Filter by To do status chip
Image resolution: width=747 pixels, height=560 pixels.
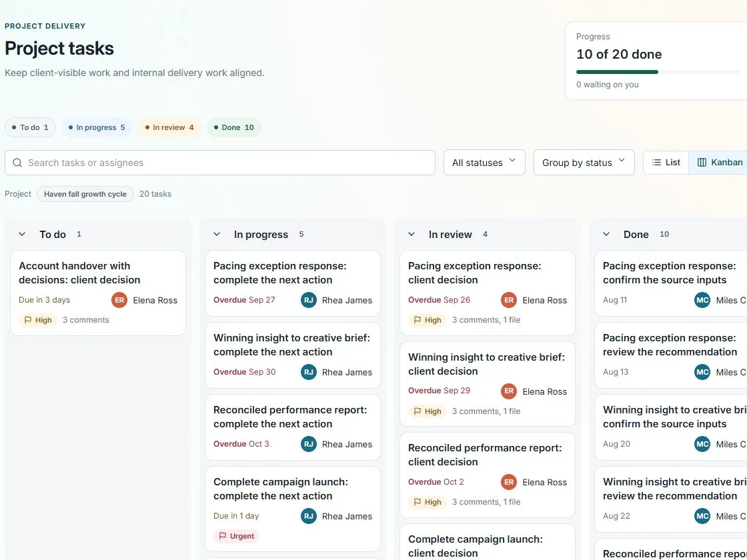[x=30, y=127]
